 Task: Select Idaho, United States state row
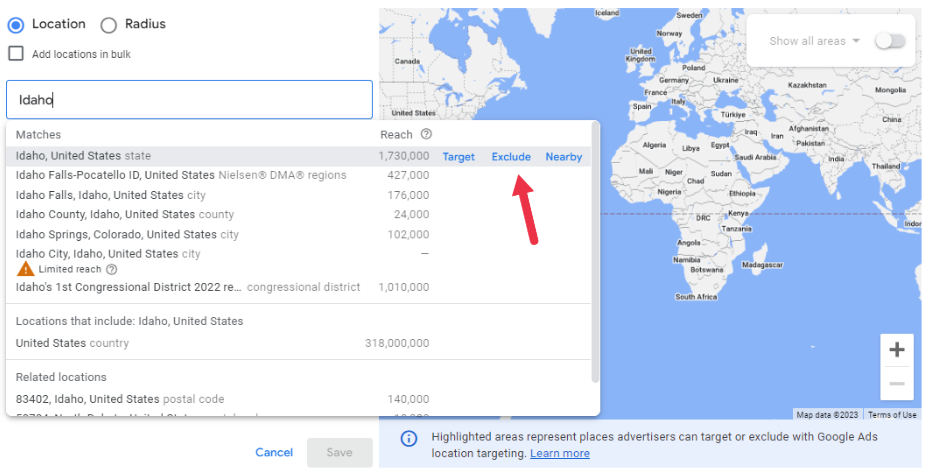[298, 156]
